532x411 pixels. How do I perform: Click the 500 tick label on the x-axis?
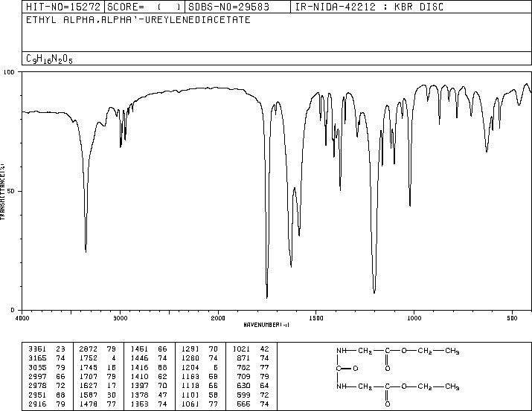(512, 317)
